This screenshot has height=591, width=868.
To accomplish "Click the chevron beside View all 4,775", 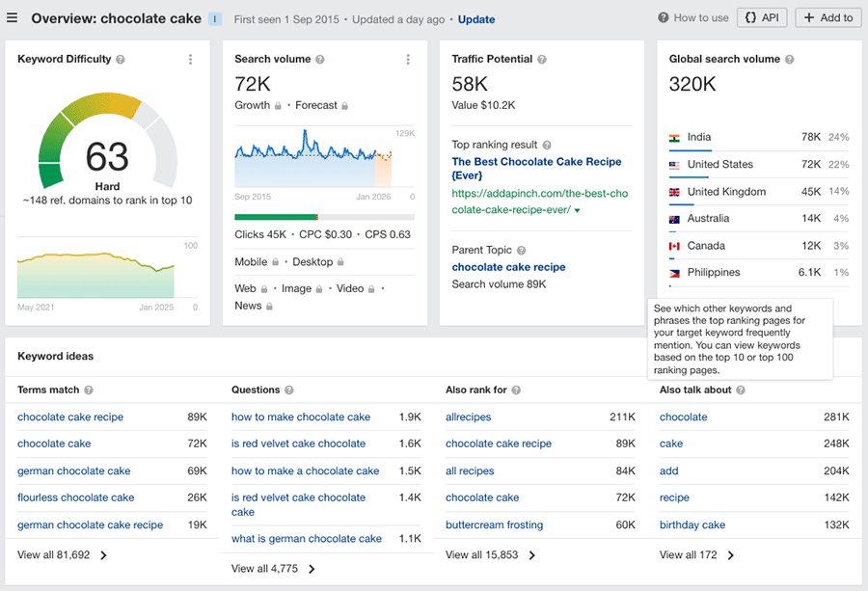I will (312, 569).
